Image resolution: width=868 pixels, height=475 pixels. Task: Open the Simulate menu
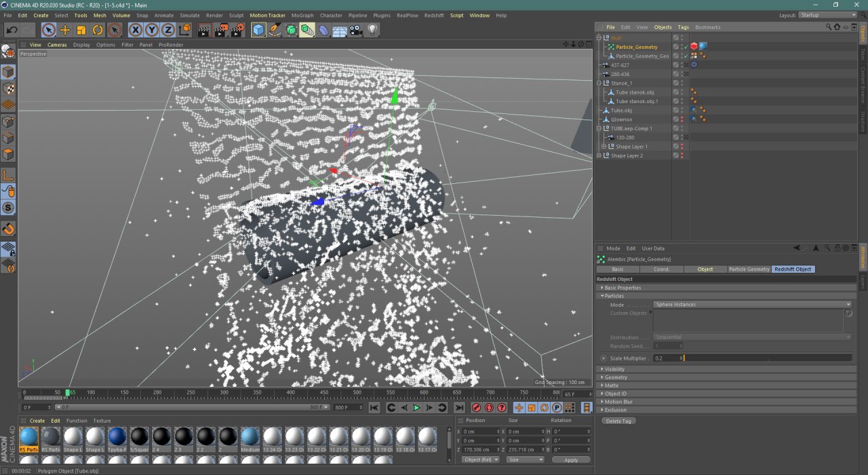click(190, 15)
